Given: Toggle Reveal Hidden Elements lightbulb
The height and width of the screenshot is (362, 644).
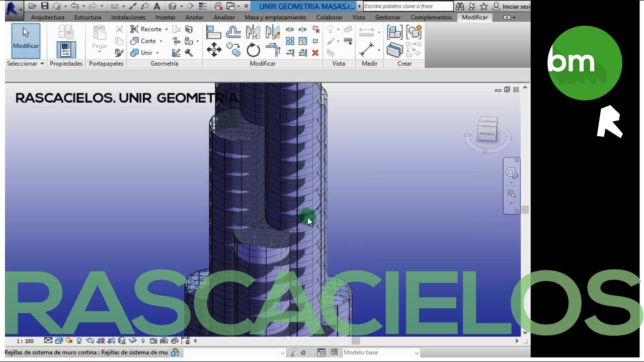Looking at the screenshot, I should point(143,341).
